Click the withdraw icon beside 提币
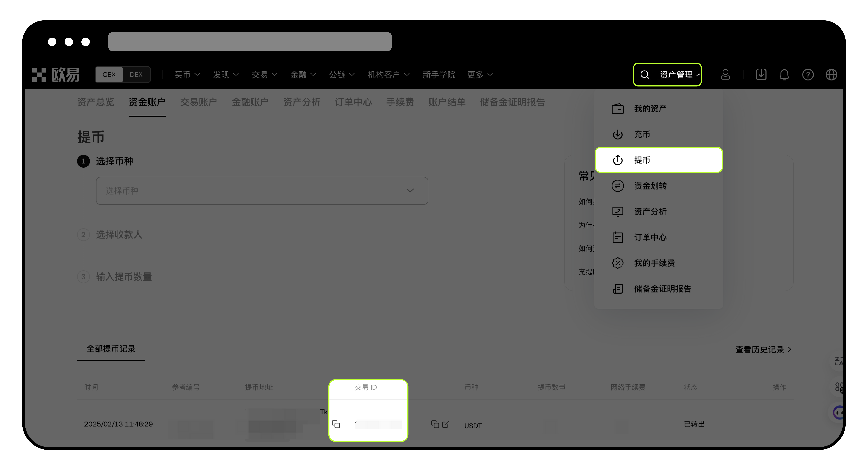 tap(618, 160)
